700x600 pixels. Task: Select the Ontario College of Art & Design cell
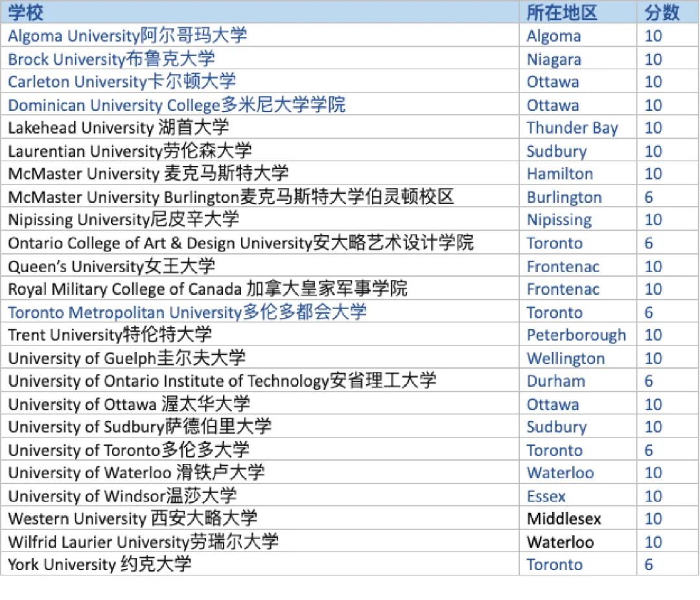[260, 242]
